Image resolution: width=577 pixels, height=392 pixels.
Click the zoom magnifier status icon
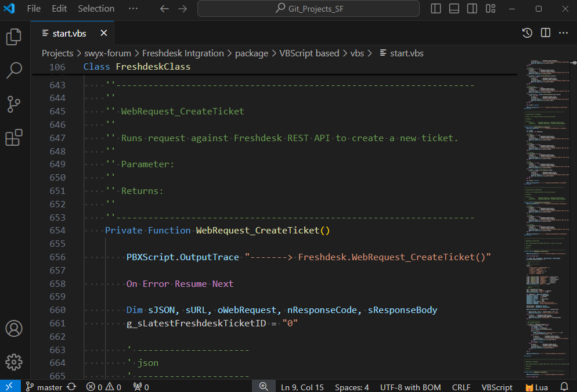click(264, 386)
